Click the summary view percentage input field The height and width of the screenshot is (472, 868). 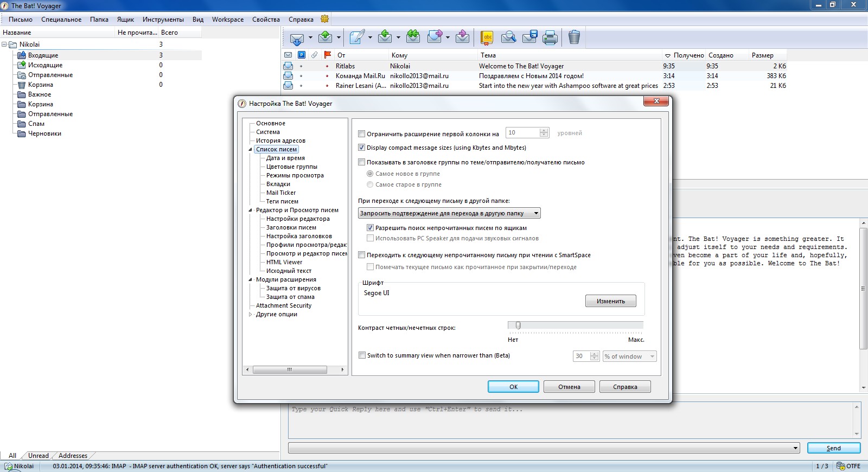[x=581, y=356]
